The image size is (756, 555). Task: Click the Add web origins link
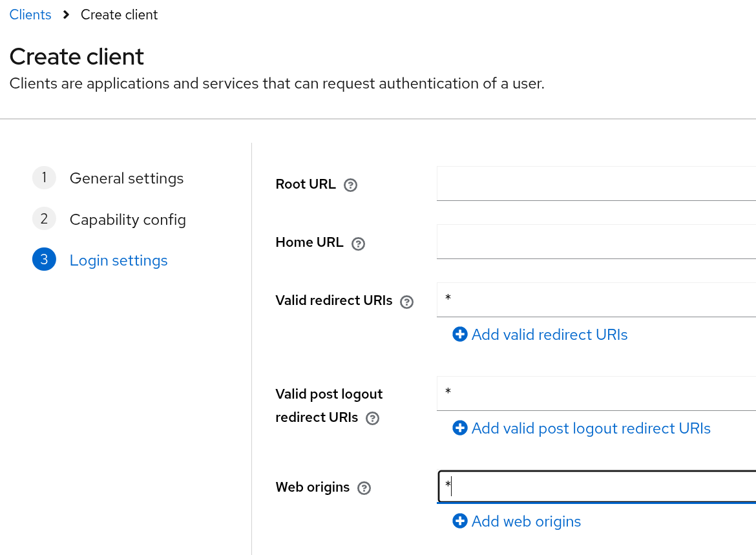(x=526, y=521)
